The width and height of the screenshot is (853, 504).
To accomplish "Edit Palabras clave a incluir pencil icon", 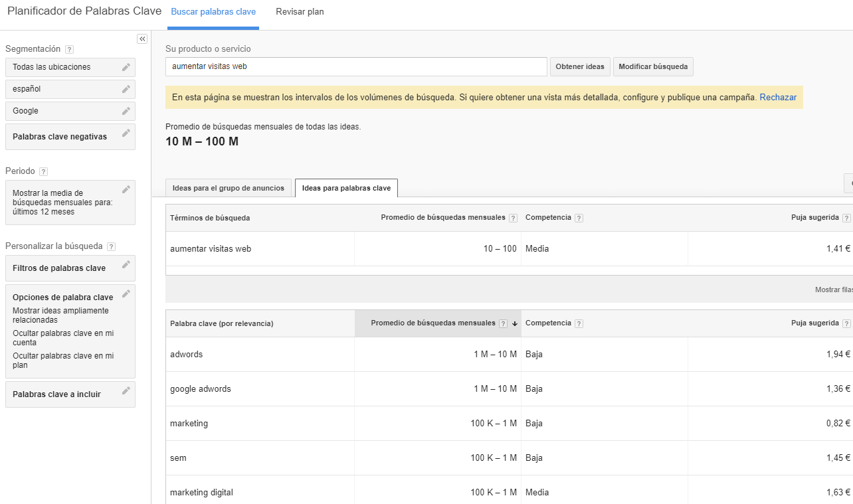I will point(126,391).
